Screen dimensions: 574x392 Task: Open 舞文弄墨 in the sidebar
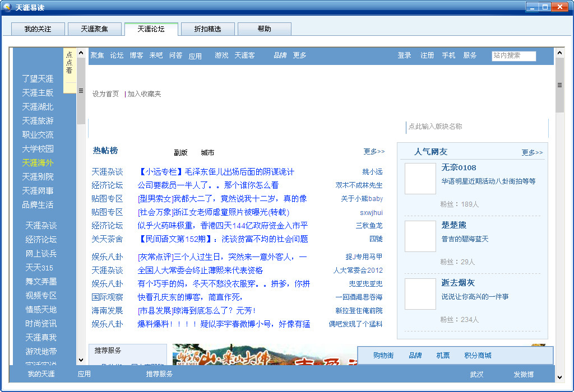[41, 282]
